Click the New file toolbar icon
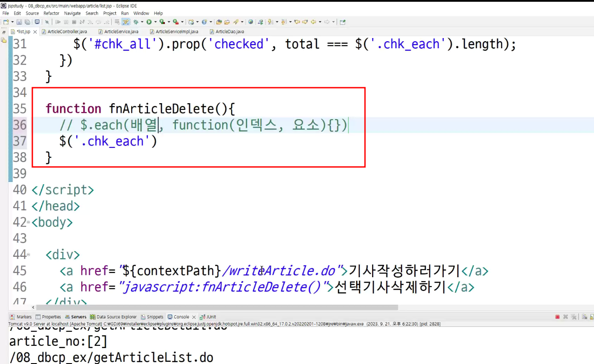The width and height of the screenshot is (594, 364). [x=6, y=22]
